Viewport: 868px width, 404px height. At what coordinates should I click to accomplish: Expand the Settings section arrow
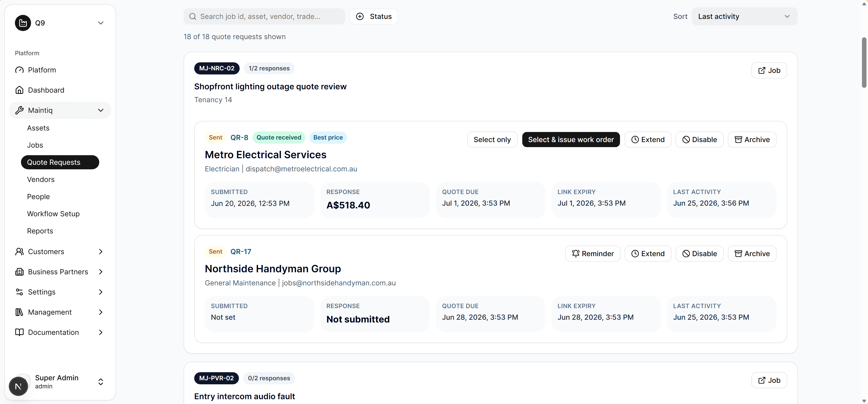(101, 292)
